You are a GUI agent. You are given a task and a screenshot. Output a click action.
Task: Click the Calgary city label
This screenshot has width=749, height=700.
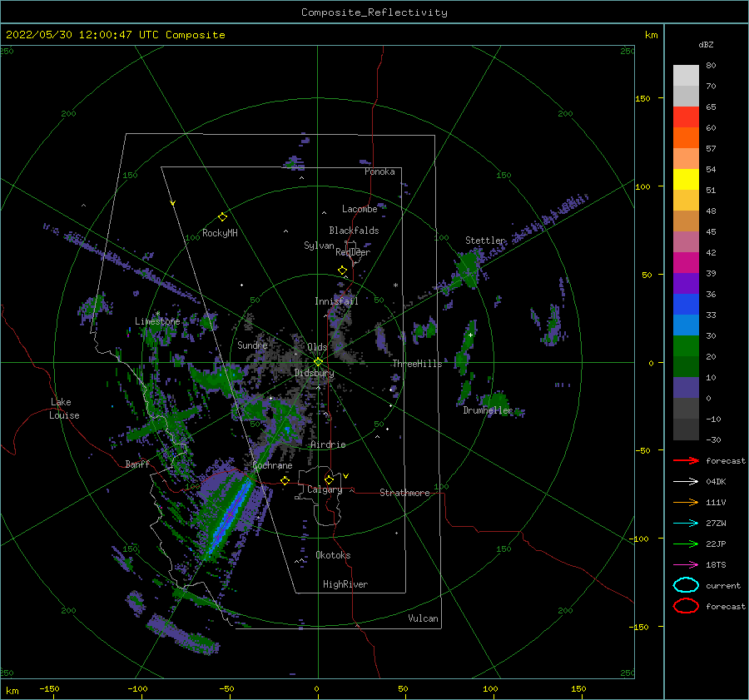point(325,489)
